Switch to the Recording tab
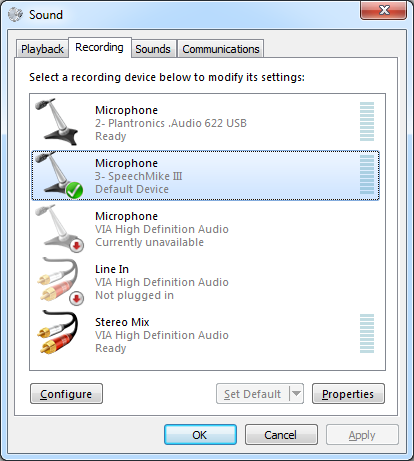Viewport: 414px width, 461px height. click(x=99, y=47)
